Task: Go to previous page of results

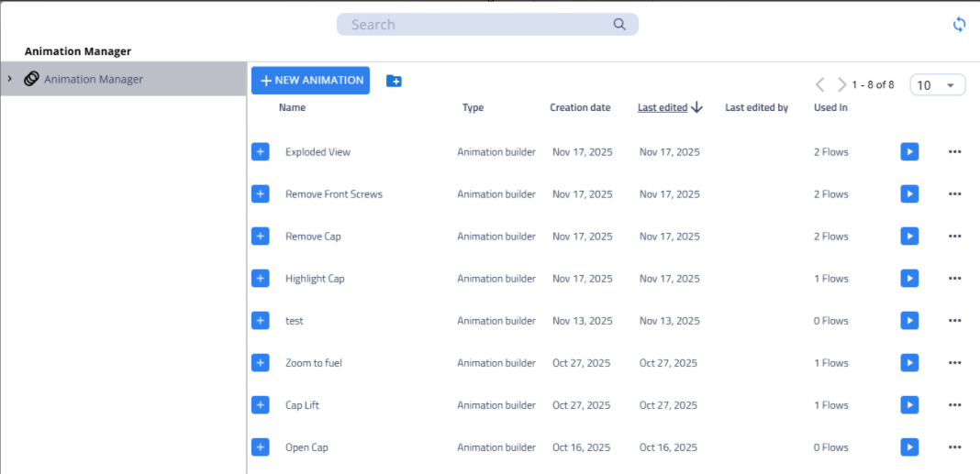Action: [820, 85]
